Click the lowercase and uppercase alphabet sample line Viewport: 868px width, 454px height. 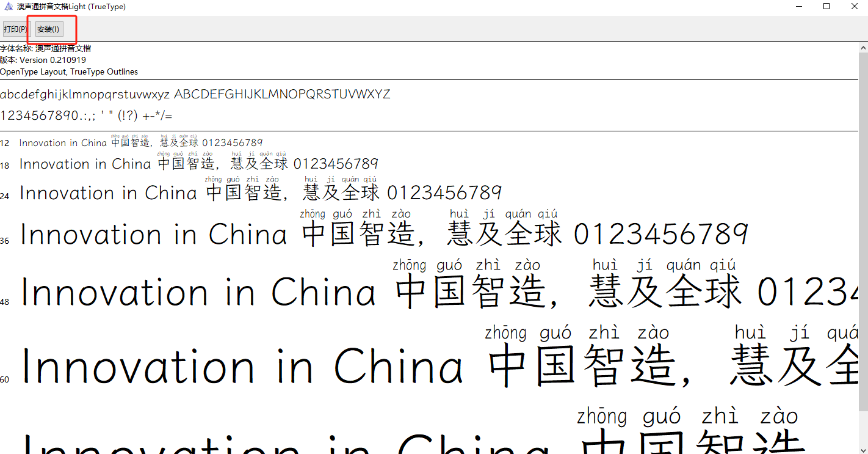pos(195,95)
